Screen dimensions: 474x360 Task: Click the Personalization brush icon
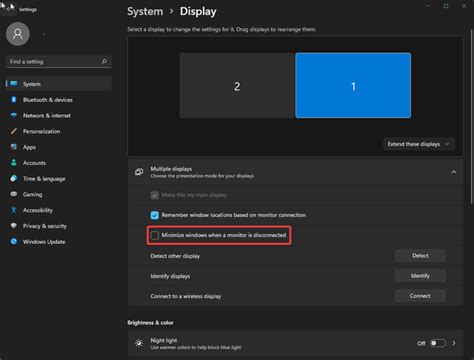tap(14, 131)
